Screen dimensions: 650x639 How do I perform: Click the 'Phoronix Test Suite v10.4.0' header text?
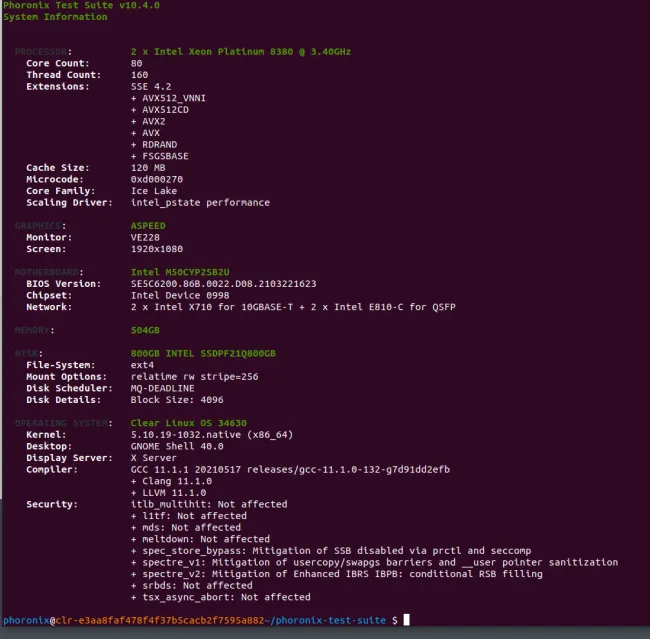tap(81, 5)
